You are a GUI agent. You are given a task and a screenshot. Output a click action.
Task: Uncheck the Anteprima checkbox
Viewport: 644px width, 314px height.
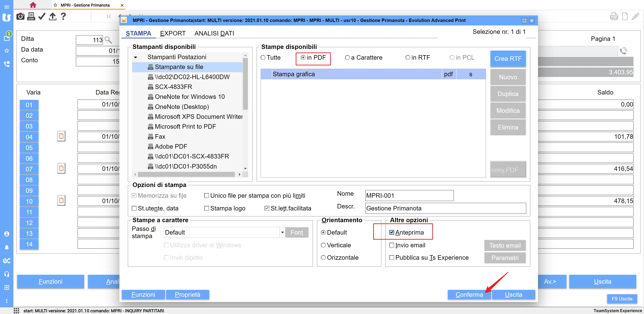click(392, 233)
